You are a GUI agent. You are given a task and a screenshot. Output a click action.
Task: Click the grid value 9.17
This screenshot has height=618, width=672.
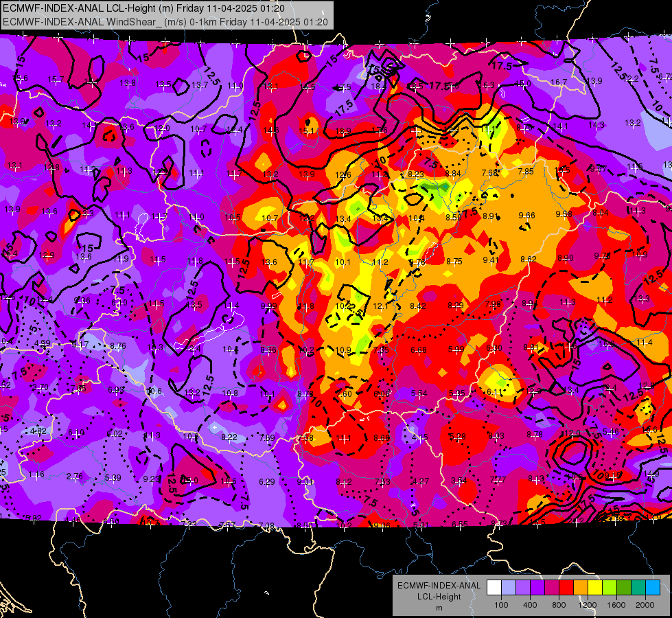click(80, 345)
